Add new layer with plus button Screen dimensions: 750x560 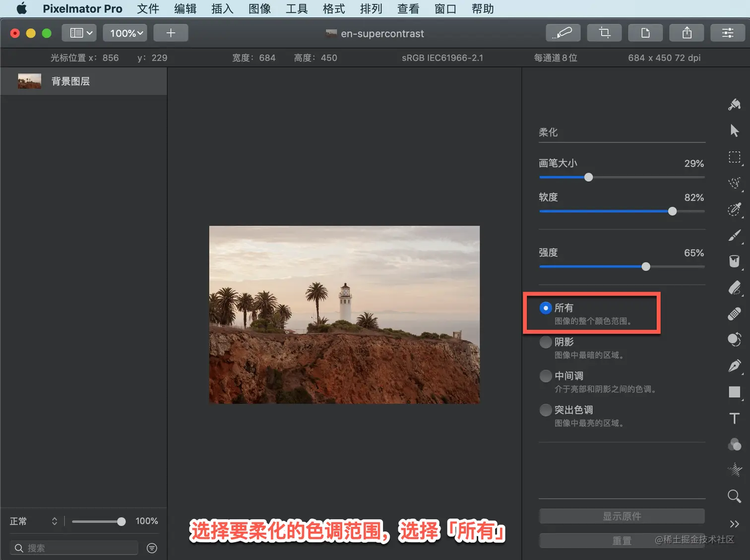(x=171, y=33)
